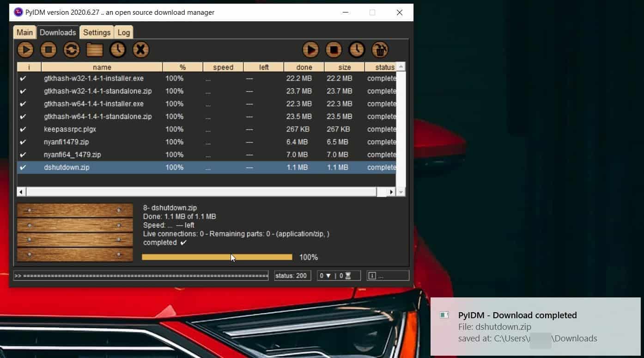Click the icon in the PyIDM notification
Viewport: 644px width, 358px height.
click(x=444, y=315)
